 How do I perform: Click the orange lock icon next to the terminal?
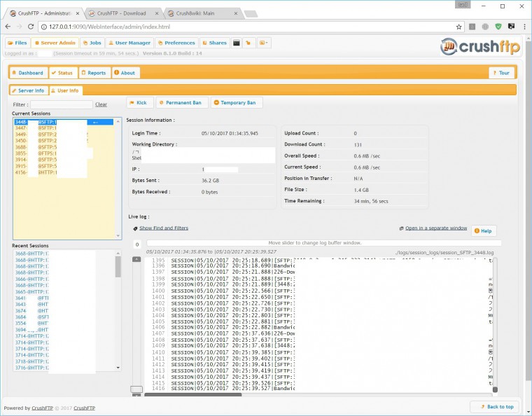click(248, 43)
